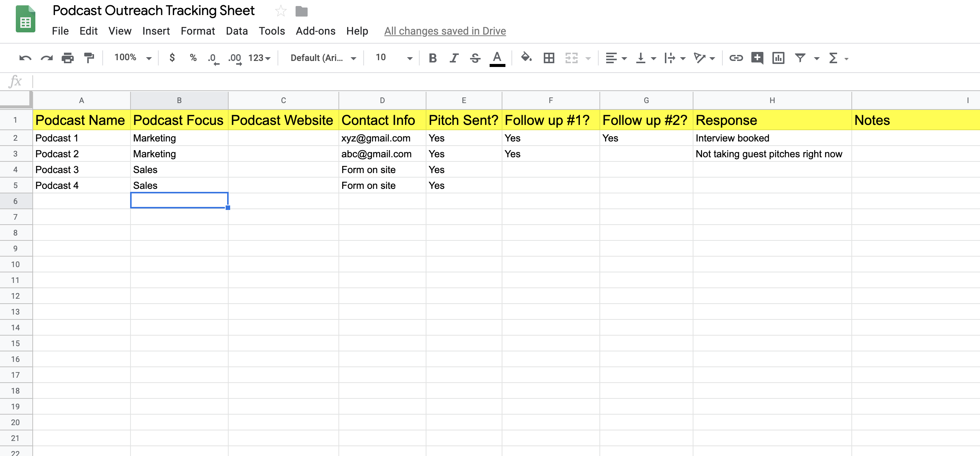Open the Edit menu
The image size is (980, 456).
88,31
